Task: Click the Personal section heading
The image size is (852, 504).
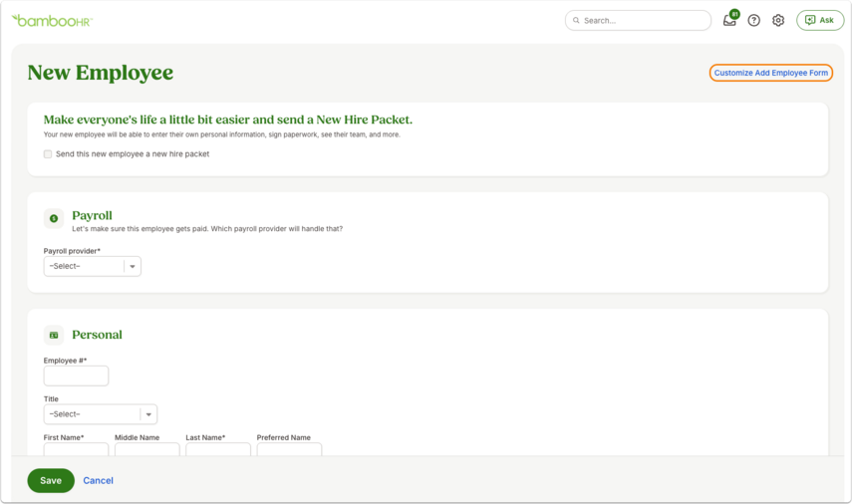Action: tap(98, 335)
